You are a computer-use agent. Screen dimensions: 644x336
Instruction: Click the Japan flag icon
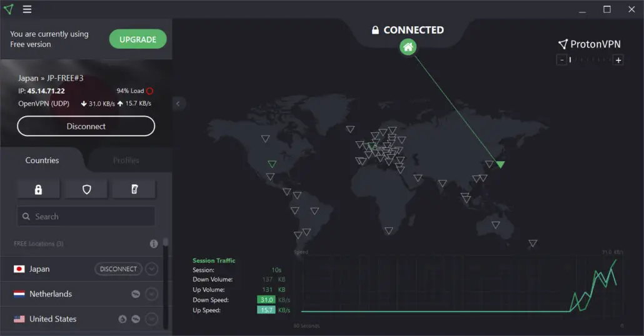pyautogui.click(x=19, y=269)
